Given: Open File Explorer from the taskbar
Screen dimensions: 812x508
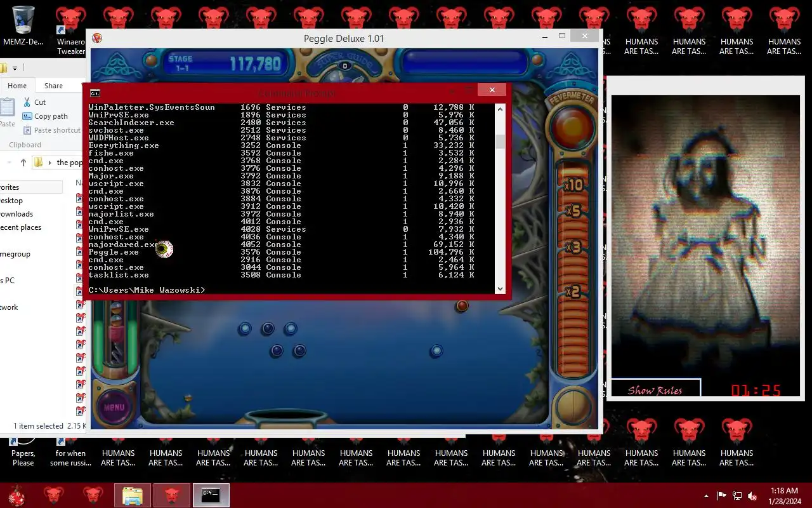Looking at the screenshot, I should pos(133,495).
